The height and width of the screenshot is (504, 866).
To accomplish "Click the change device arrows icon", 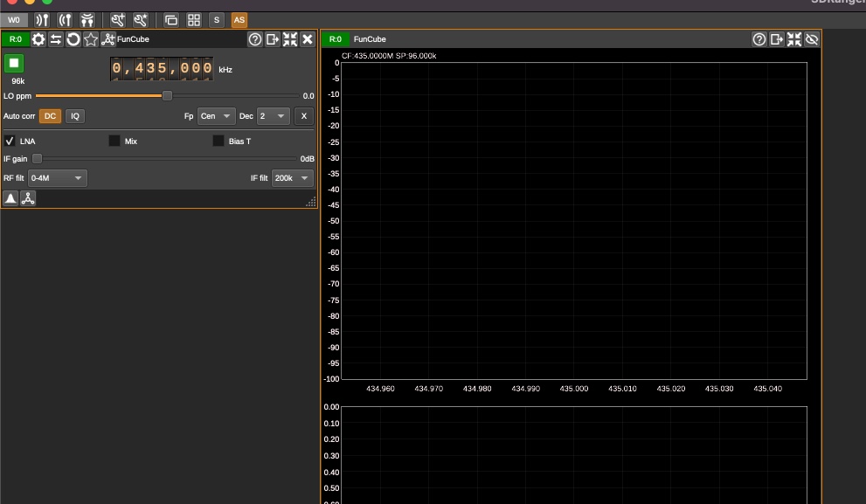I will pos(56,39).
